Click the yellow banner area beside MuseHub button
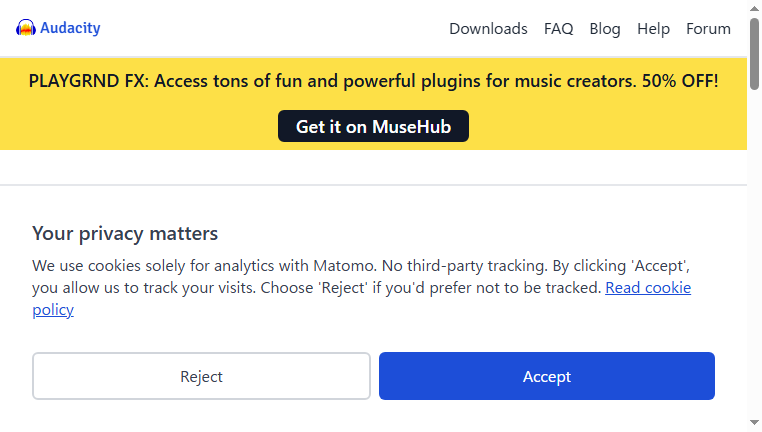 (x=607, y=126)
